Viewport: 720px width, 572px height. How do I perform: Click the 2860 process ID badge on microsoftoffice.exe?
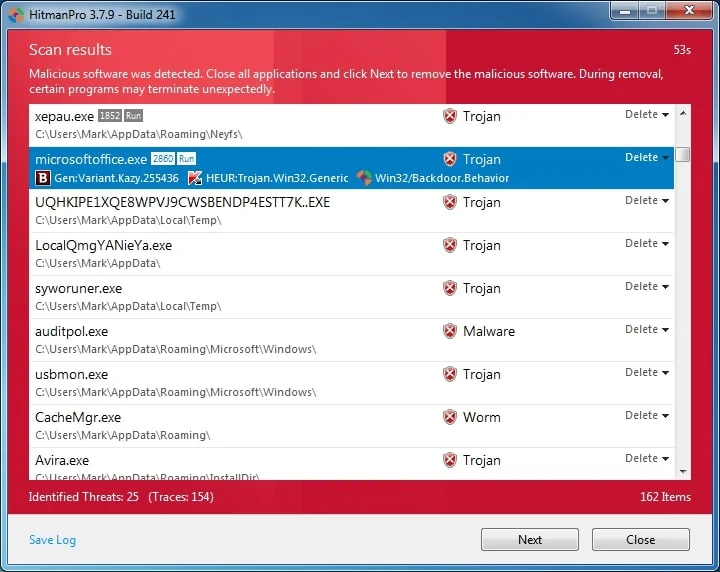point(163,159)
